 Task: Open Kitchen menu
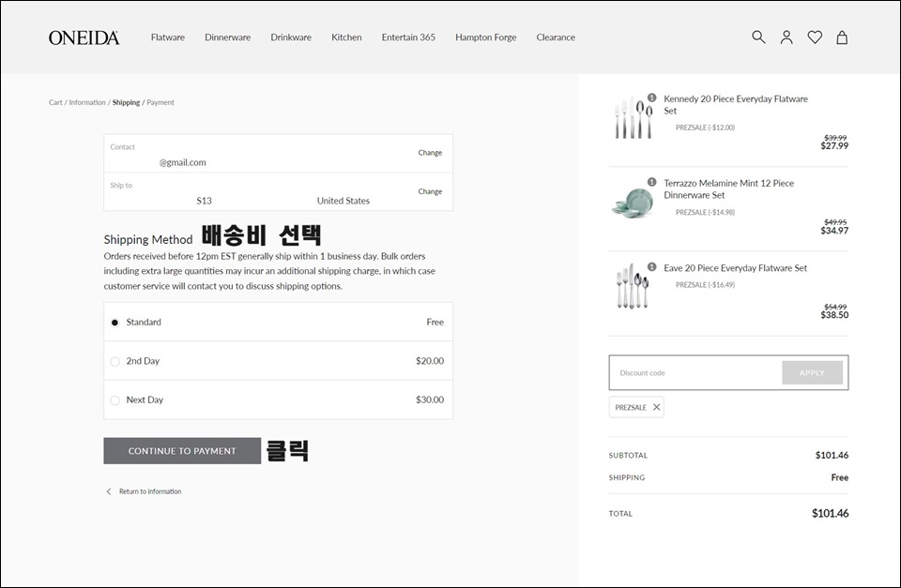[x=346, y=38]
